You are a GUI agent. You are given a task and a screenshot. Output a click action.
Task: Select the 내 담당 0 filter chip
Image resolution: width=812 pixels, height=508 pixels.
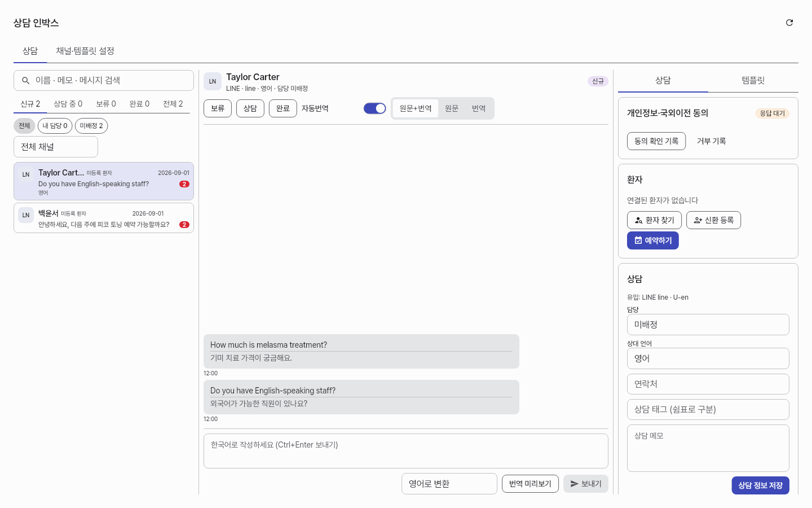pos(55,126)
